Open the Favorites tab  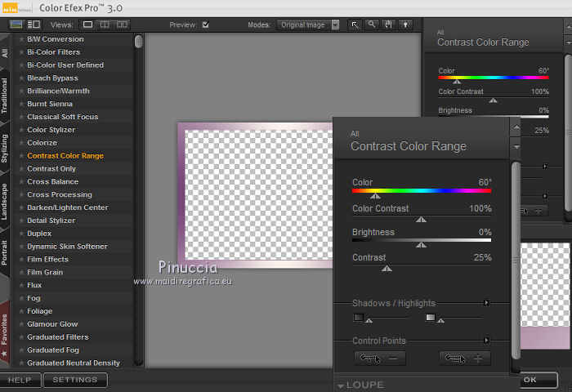tap(6, 327)
